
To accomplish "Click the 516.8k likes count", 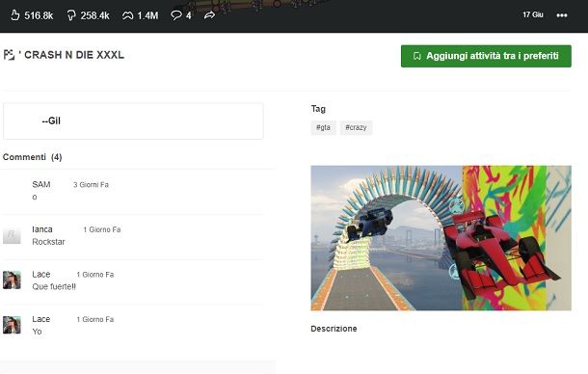I will pos(39,15).
